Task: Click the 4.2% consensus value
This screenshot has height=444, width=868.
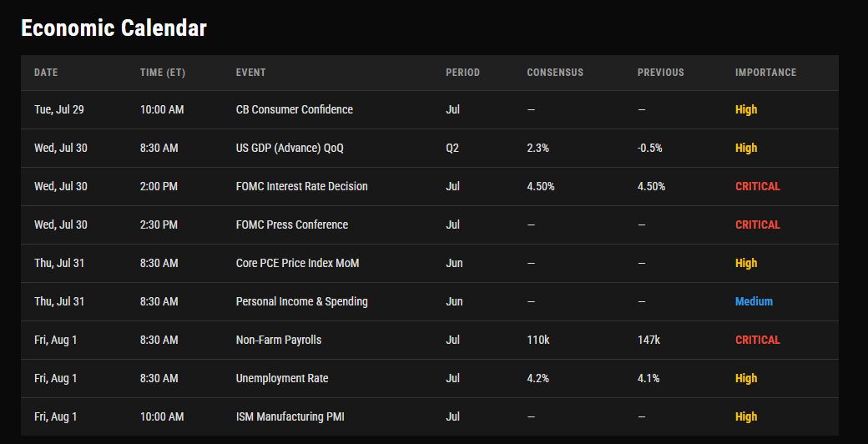Action: coord(538,378)
